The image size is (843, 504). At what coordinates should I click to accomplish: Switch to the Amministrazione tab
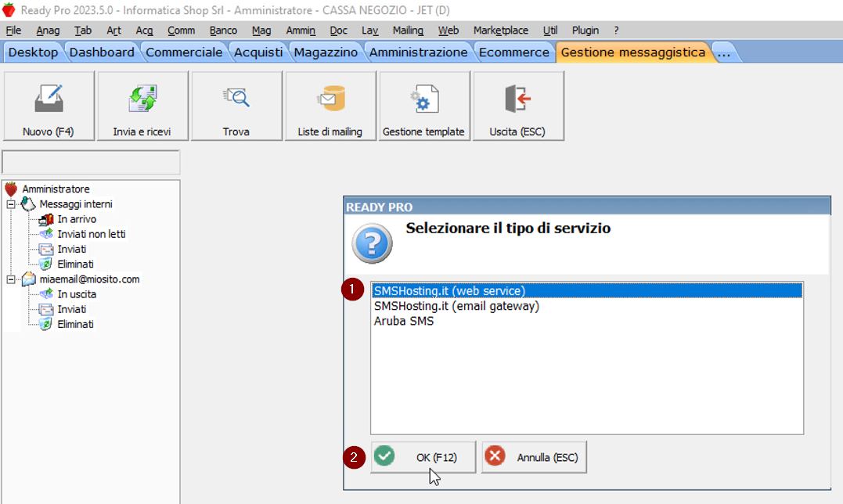(418, 52)
